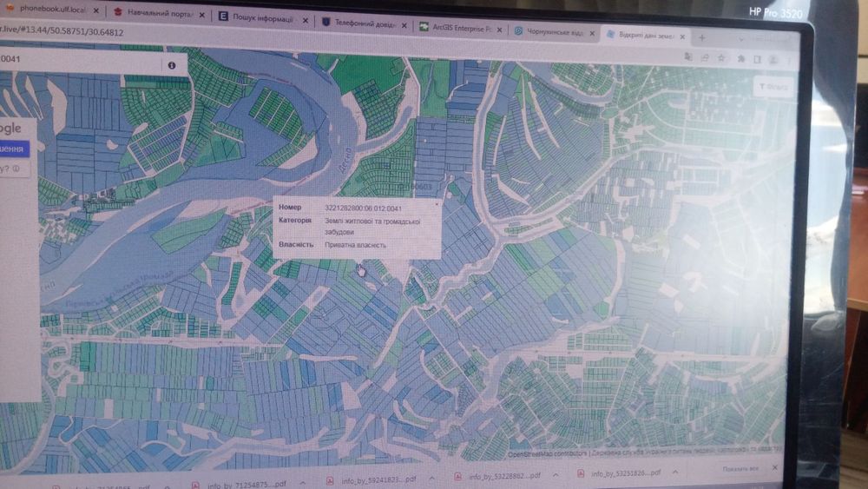Click the translate page icon
The image size is (868, 489).
coord(688,56)
